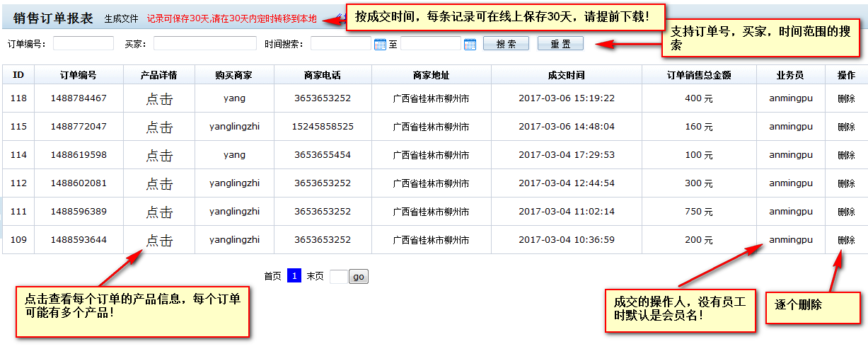868x349 pixels.
Task: Delete order record with ID 109
Action: coord(846,241)
